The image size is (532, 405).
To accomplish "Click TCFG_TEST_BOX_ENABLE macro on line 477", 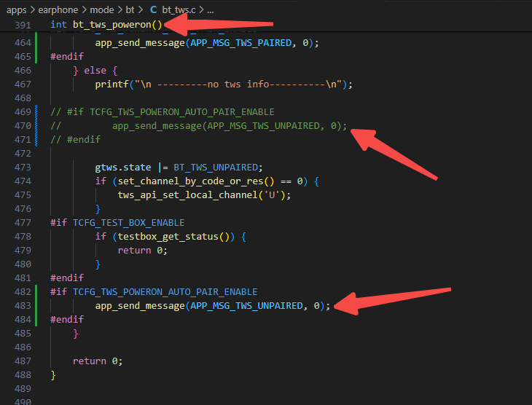I will coord(128,222).
